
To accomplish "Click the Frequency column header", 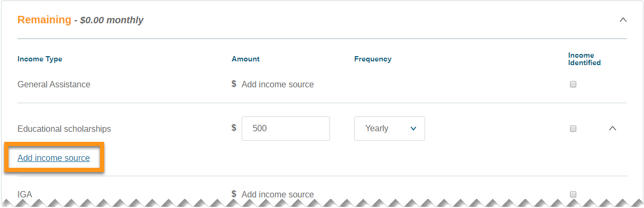I will click(373, 59).
